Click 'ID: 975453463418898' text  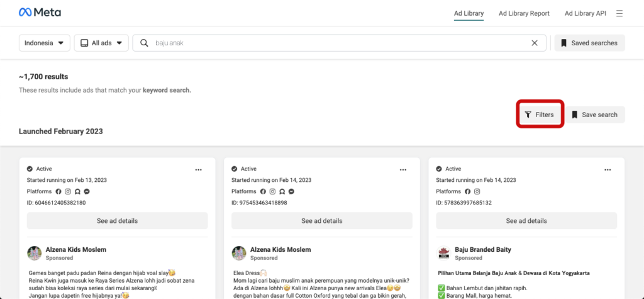coord(259,203)
